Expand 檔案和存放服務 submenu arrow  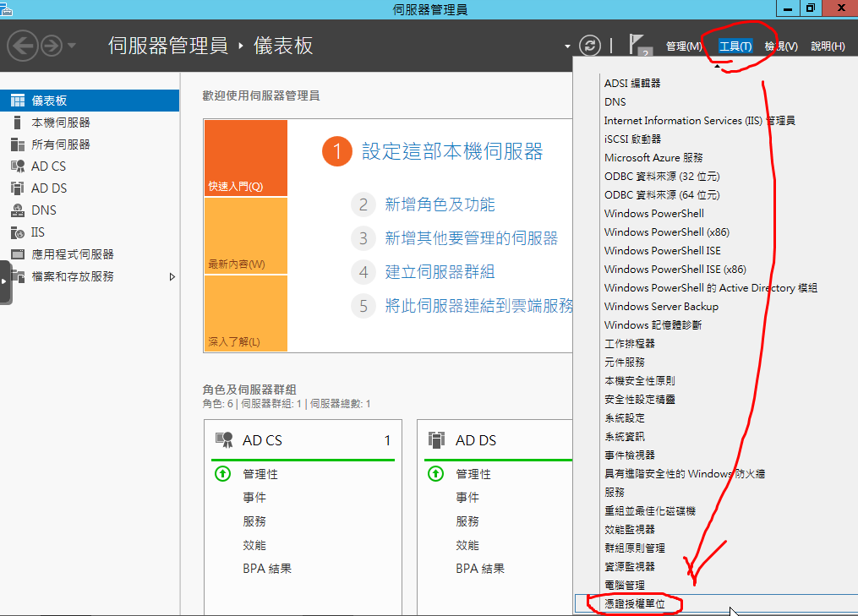[172, 277]
